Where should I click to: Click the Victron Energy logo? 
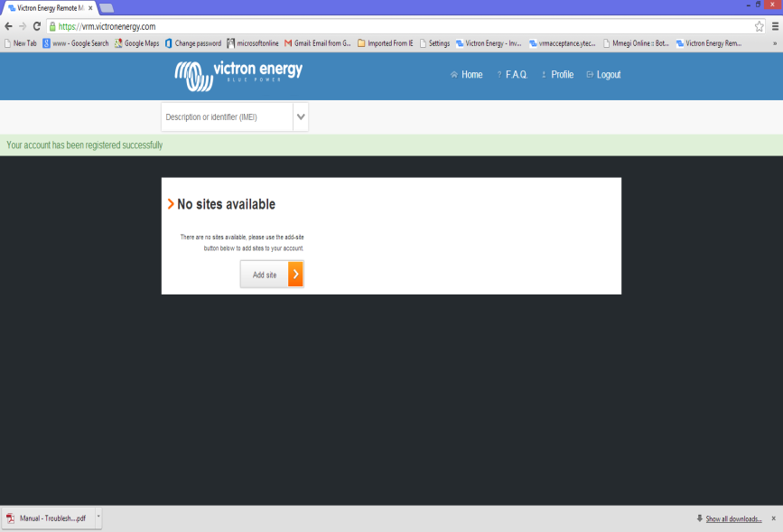point(238,74)
